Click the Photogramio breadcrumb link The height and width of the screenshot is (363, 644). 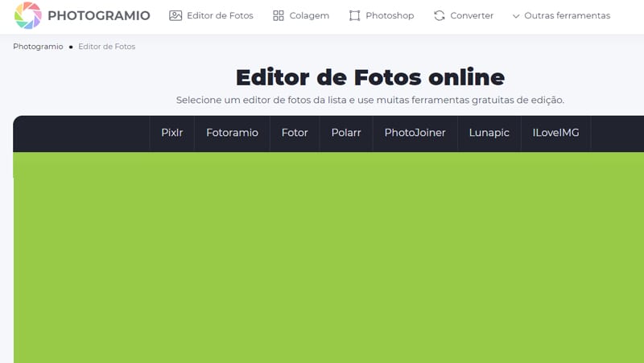[x=38, y=47]
